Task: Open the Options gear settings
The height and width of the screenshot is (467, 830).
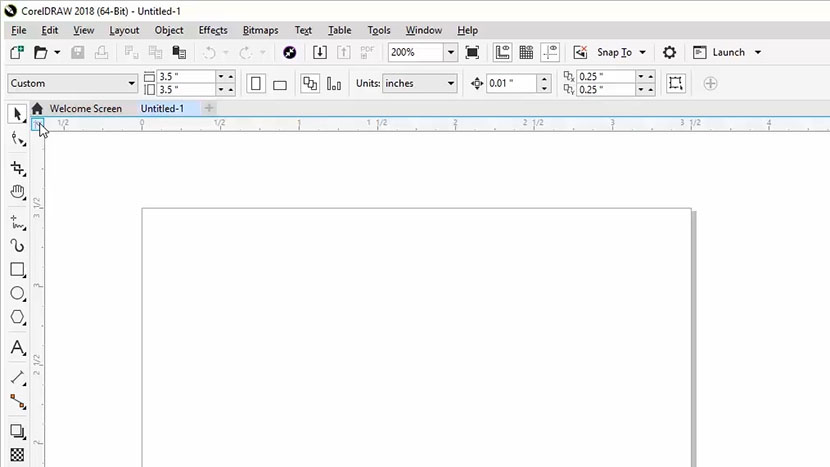Action: pos(670,52)
